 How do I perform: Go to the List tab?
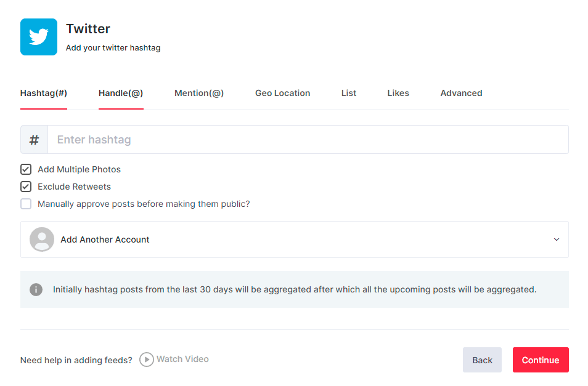pos(349,94)
